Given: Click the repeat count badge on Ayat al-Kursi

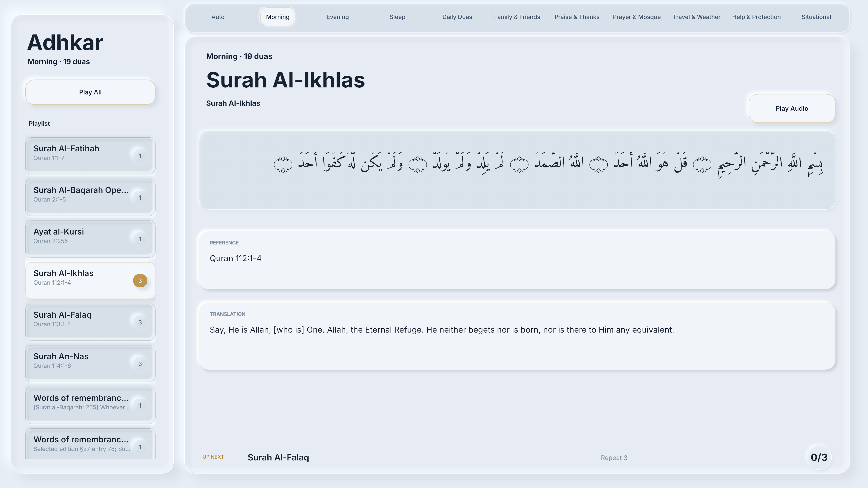Looking at the screenshot, I should [x=140, y=239].
